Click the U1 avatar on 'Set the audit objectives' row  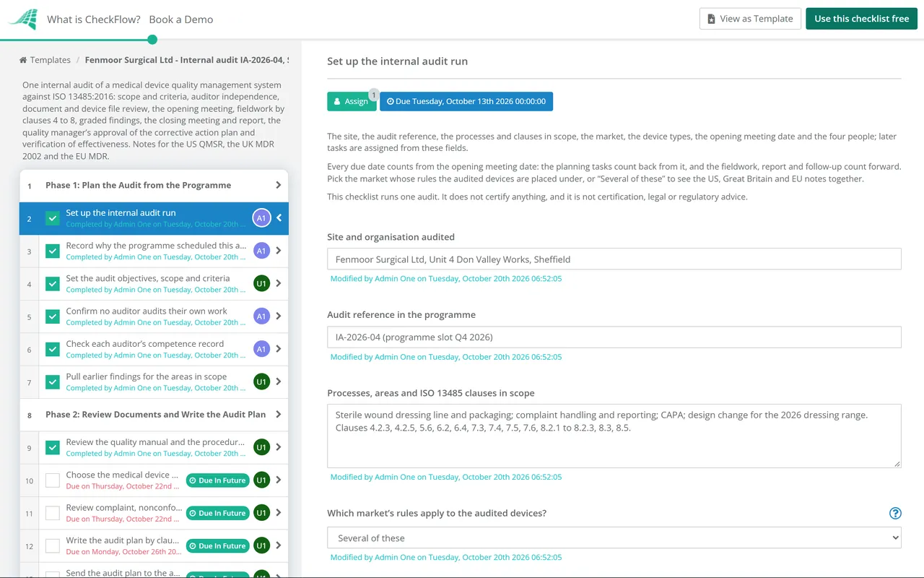click(261, 283)
